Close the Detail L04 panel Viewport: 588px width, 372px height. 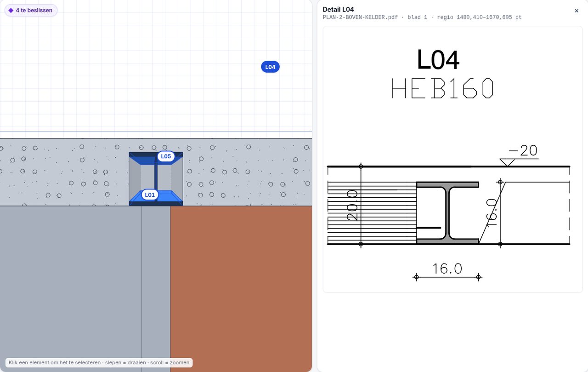(x=577, y=11)
